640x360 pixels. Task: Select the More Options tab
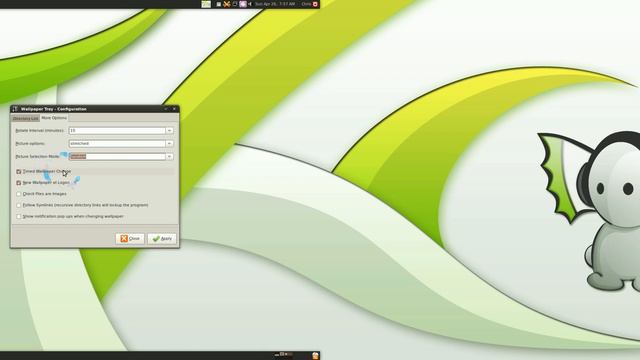[54, 118]
